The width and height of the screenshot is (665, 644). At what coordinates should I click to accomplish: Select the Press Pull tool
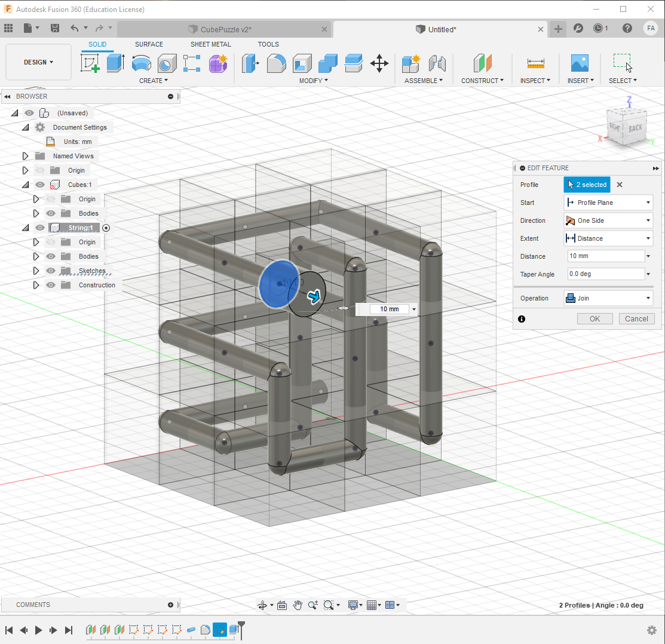click(x=251, y=63)
